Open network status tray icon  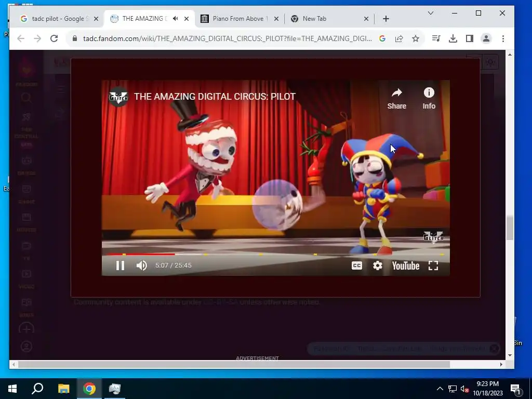tap(453, 389)
